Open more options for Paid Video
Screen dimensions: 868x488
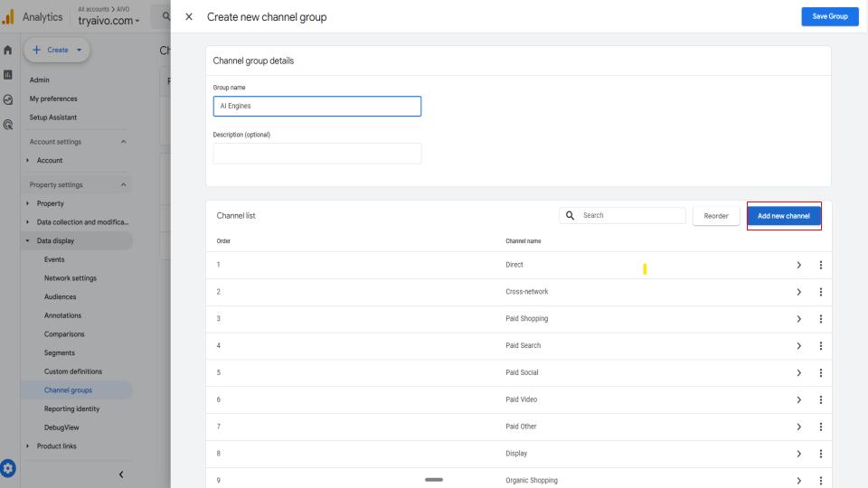pos(820,399)
